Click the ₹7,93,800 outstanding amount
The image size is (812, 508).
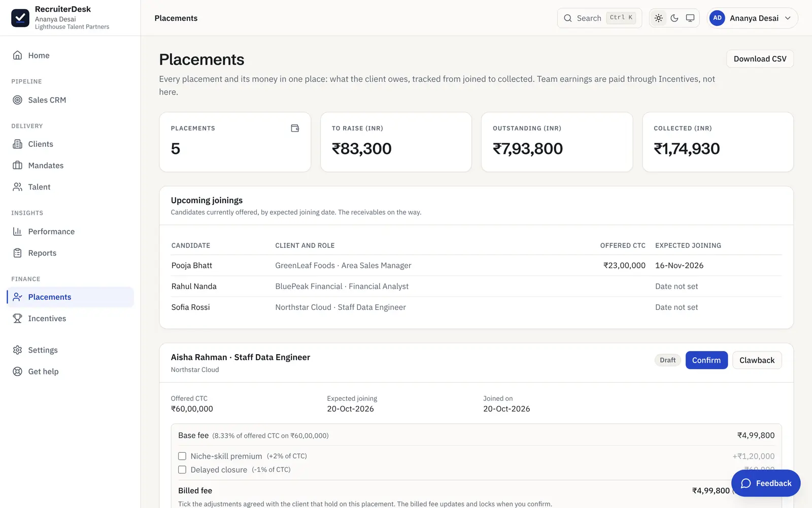528,149
